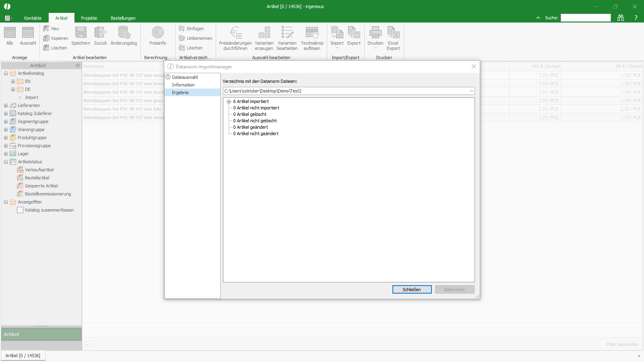
Task: Create a new article with Neu
Action: 51,29
